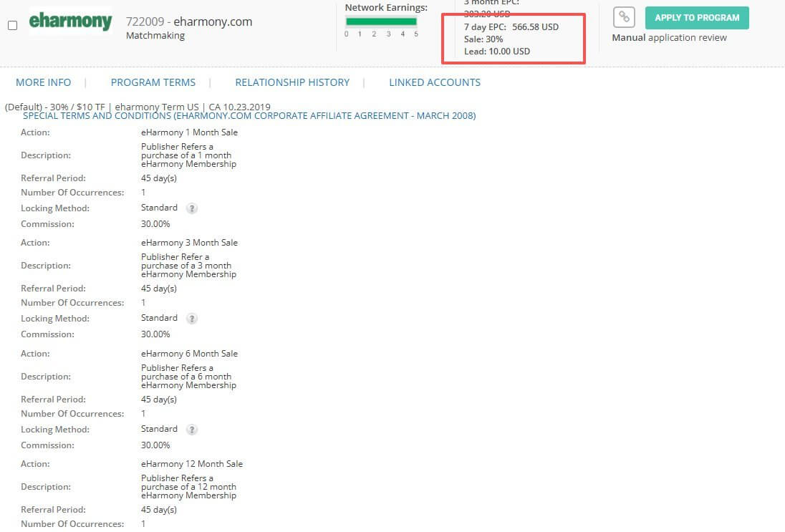Click the Sale: 30% text
The image size is (785, 532).
[x=483, y=39]
